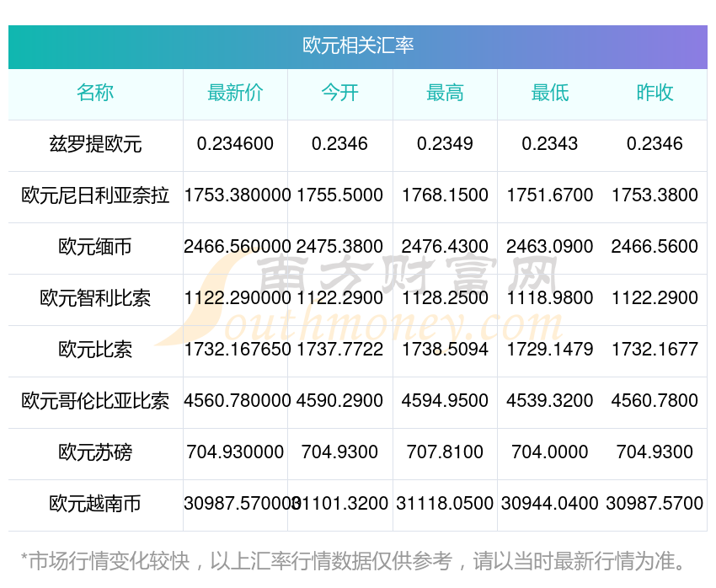Click opening value 1737.7722
The height and width of the screenshot is (588, 716).
[339, 350]
